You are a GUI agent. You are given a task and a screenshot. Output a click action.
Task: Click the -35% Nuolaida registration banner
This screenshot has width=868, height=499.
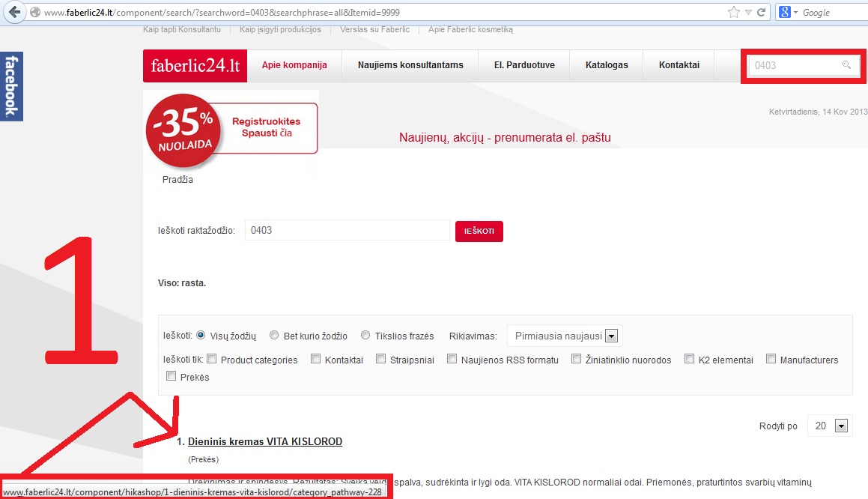pos(231,130)
